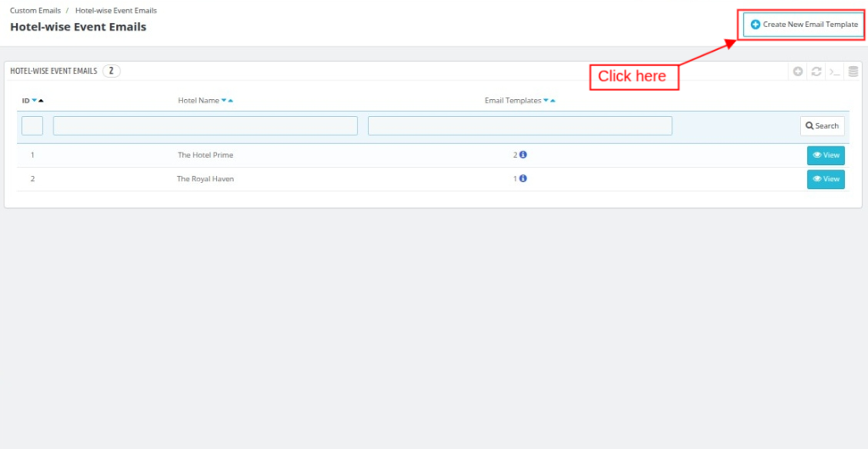Sort Hotel Name column descending

click(x=224, y=101)
